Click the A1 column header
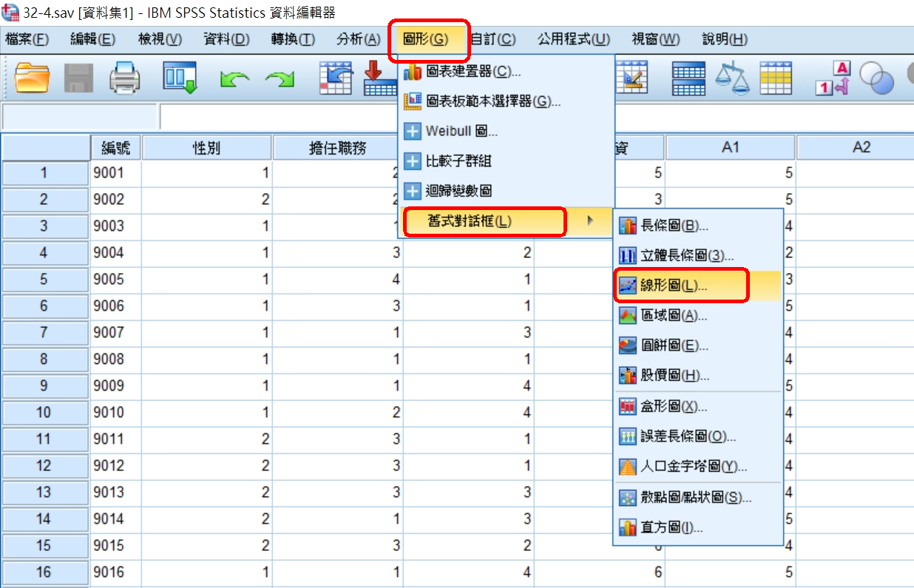The height and width of the screenshot is (588, 914). coord(730,148)
